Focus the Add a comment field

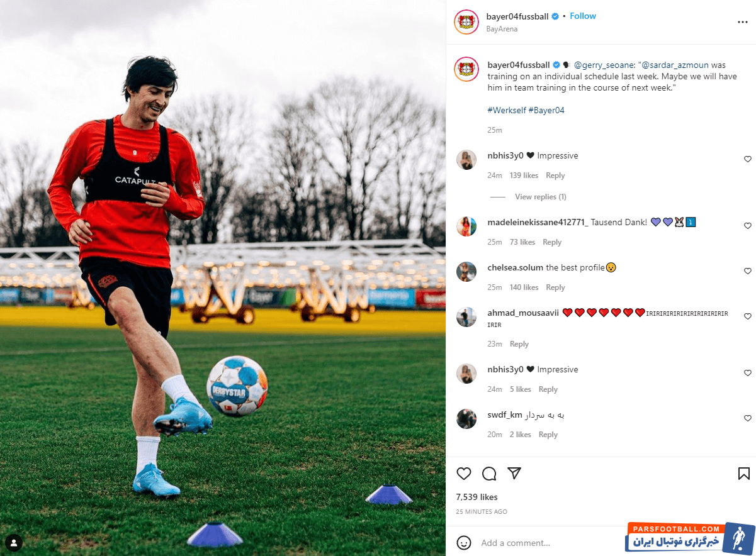coord(548,543)
